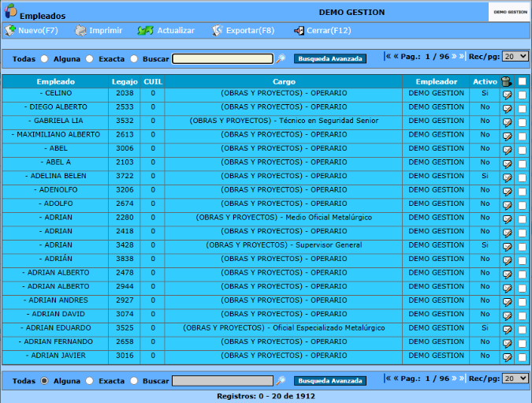
Task: Go to previous page in top pager
Action: point(396,56)
